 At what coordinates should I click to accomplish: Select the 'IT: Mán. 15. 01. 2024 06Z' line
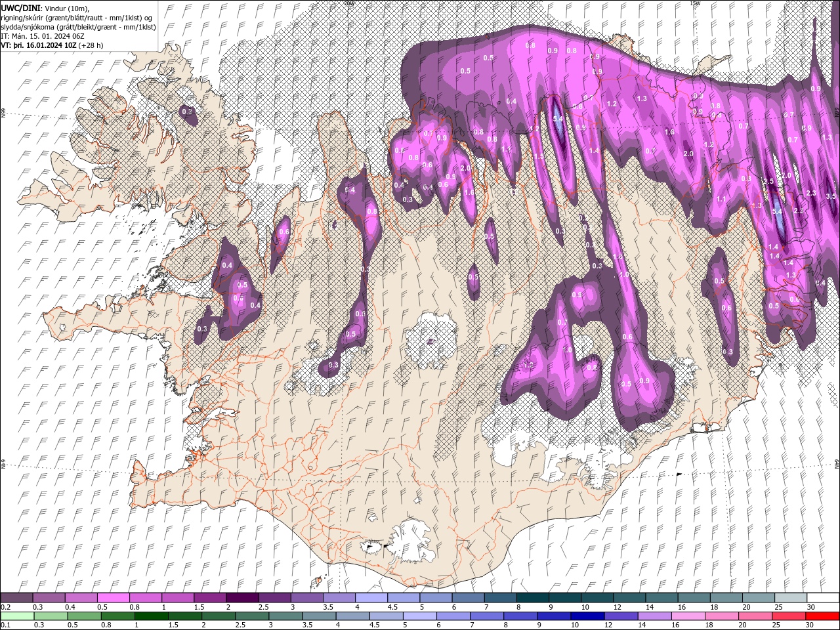43,36
